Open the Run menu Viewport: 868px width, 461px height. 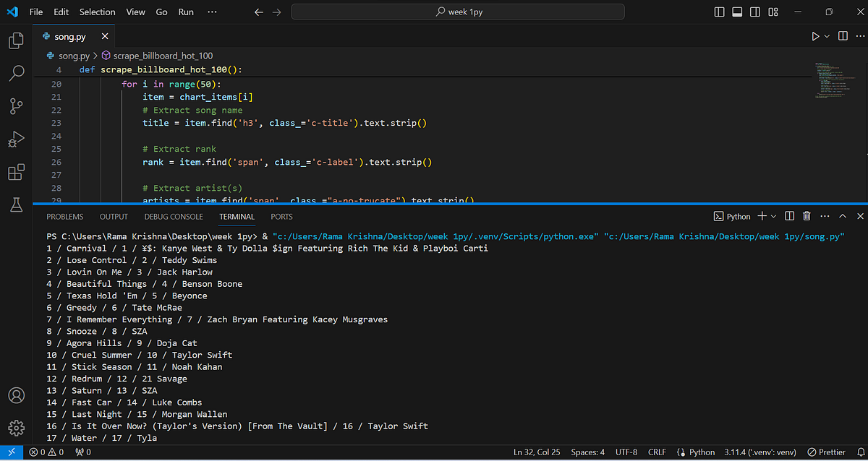[187, 12]
